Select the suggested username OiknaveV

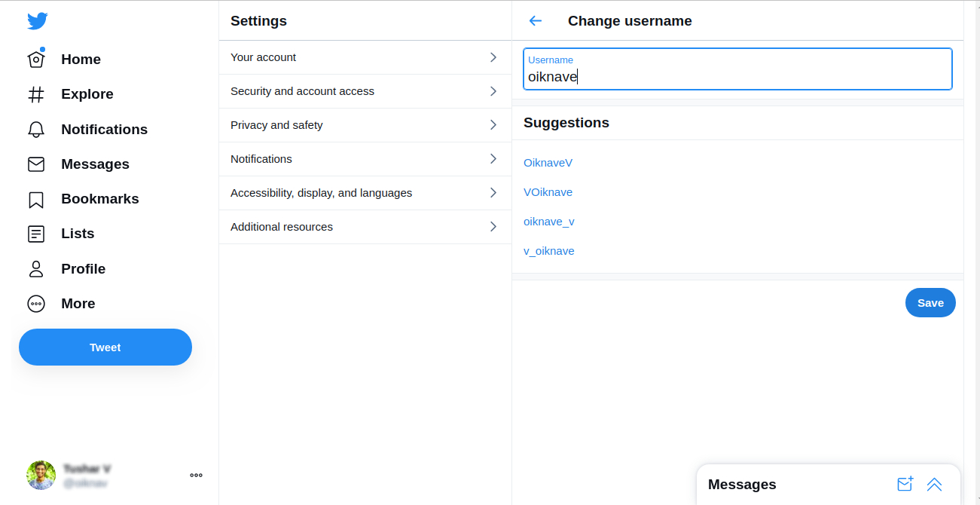(x=548, y=162)
